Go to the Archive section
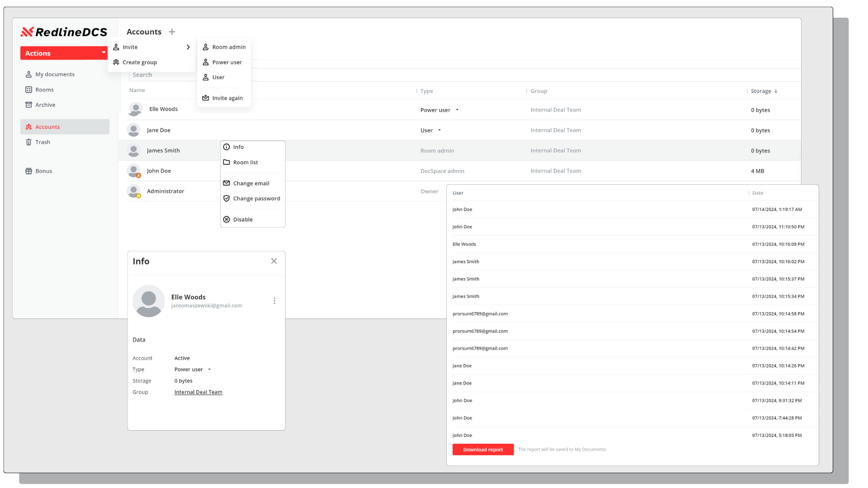868x488 pixels. 46,104
